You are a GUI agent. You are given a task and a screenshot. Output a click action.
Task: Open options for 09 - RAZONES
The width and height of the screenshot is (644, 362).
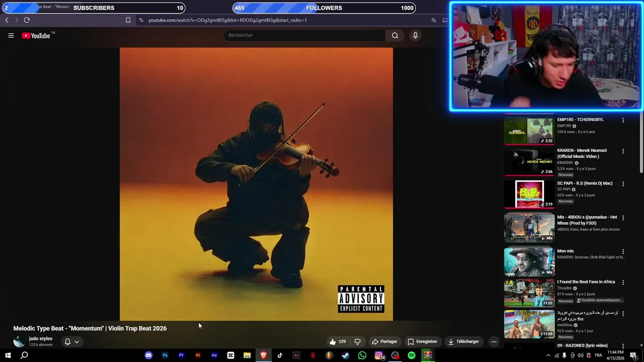click(623, 346)
